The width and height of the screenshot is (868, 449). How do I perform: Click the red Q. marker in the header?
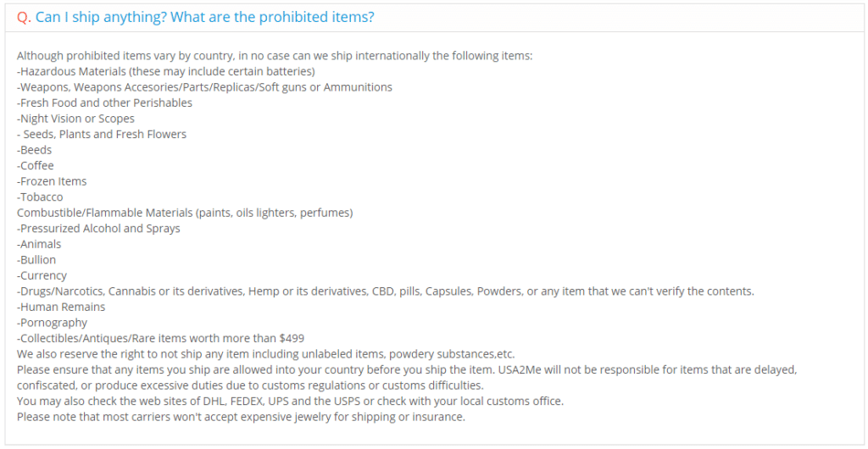[x=24, y=17]
